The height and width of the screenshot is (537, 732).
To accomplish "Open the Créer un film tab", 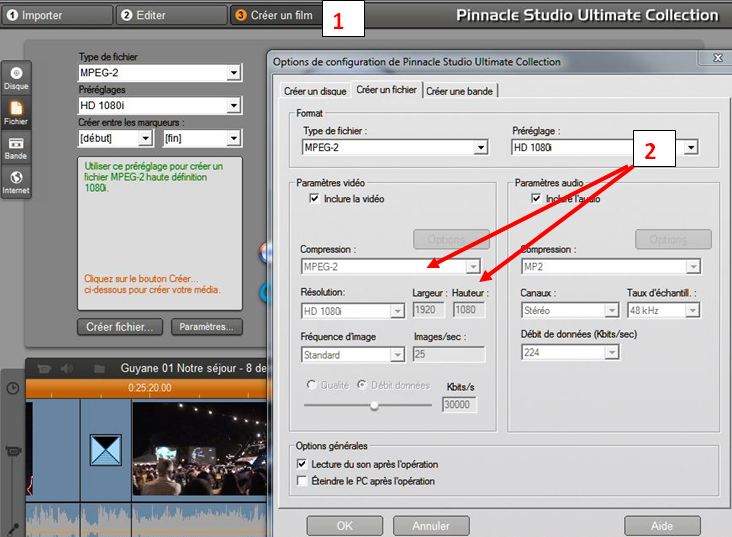I will (x=275, y=15).
